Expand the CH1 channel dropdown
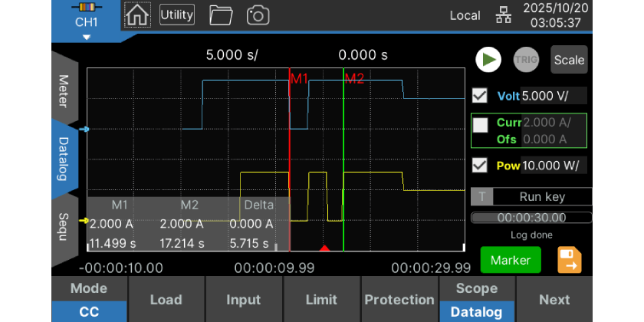 86,23
